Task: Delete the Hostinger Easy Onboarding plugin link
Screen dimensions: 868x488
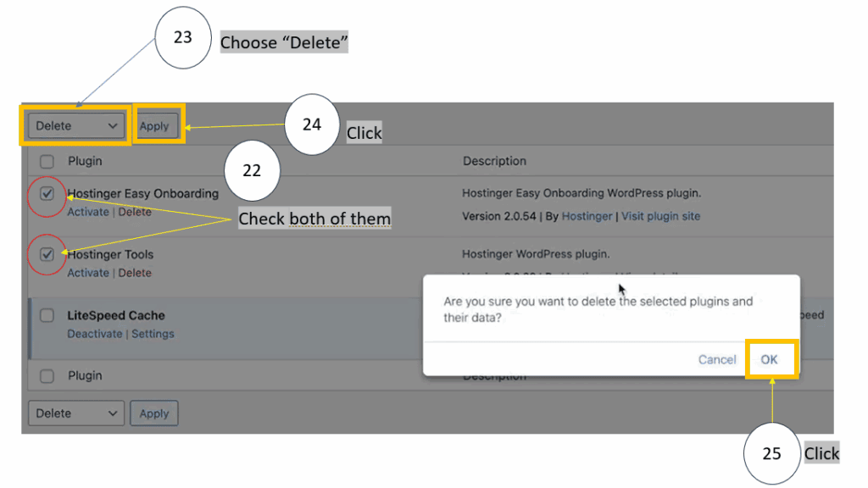Action: (135, 212)
